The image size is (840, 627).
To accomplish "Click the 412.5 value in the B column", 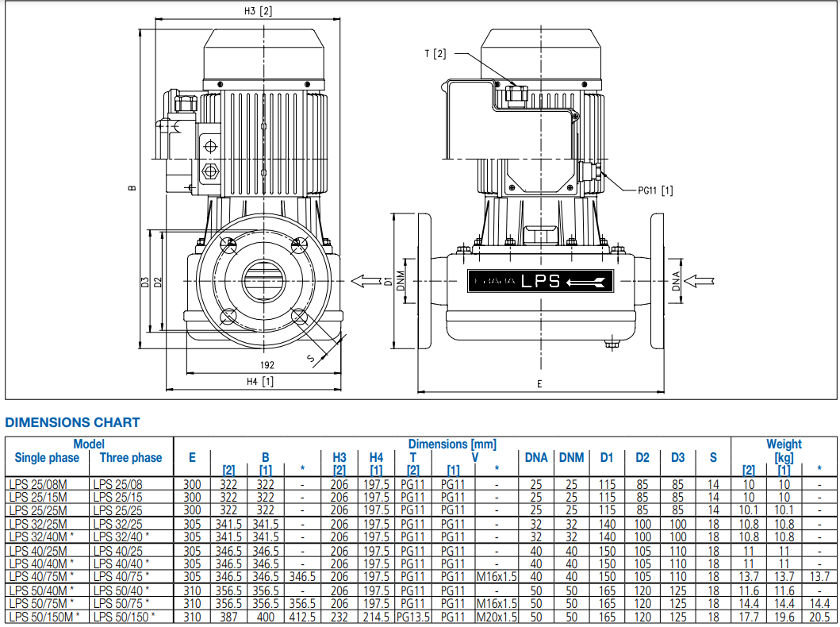I will click(x=302, y=617).
